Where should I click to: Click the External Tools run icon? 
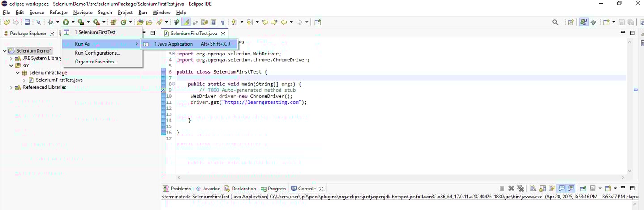(x=96, y=22)
